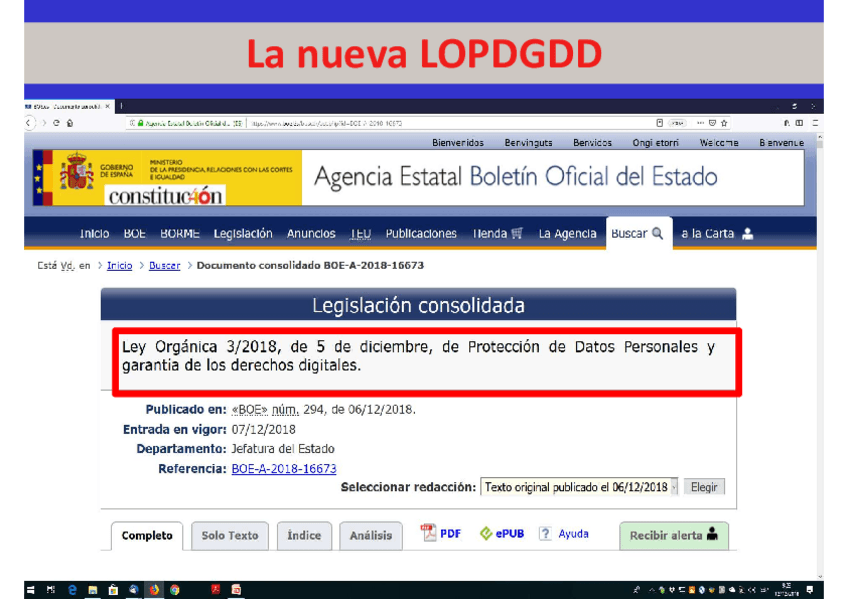848x599 pixels.
Task: Click the green ePUB icon
Action: pos(486,534)
